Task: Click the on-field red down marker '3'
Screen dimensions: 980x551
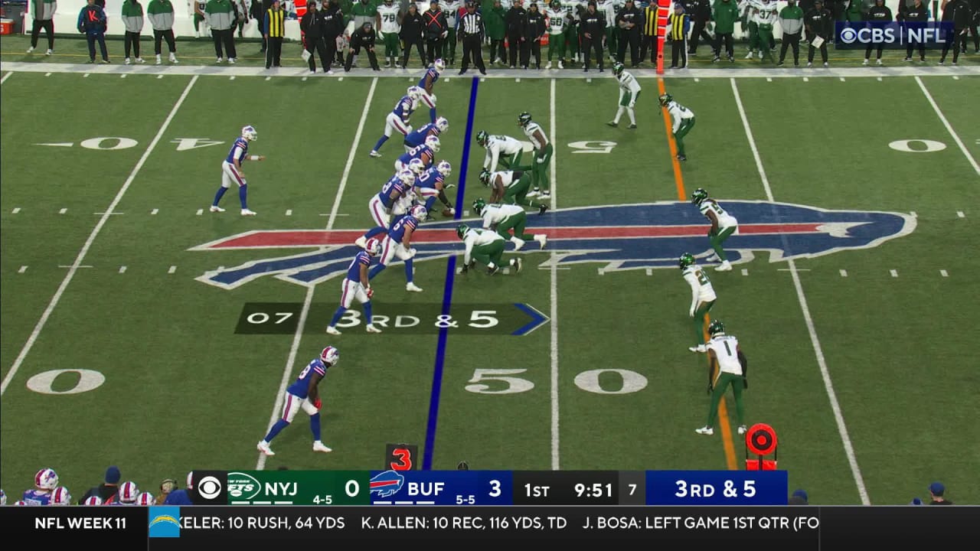Action: [401, 458]
